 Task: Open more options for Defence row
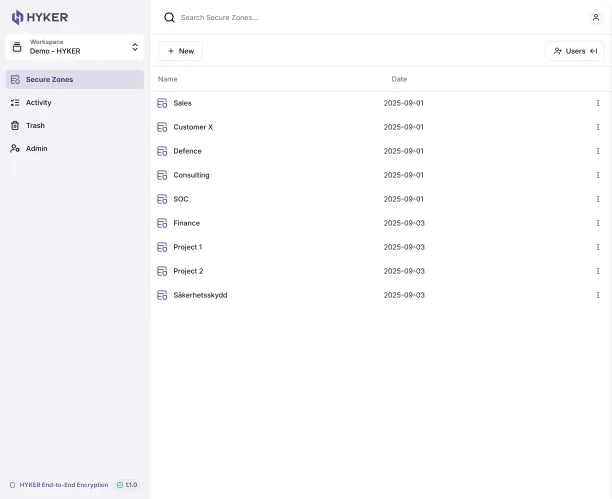click(x=598, y=151)
